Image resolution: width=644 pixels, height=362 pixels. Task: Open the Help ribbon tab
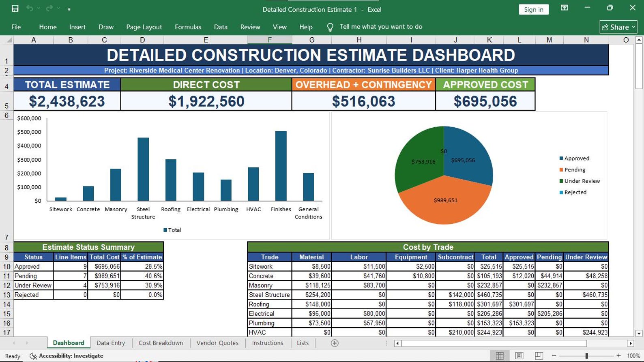pos(306,27)
